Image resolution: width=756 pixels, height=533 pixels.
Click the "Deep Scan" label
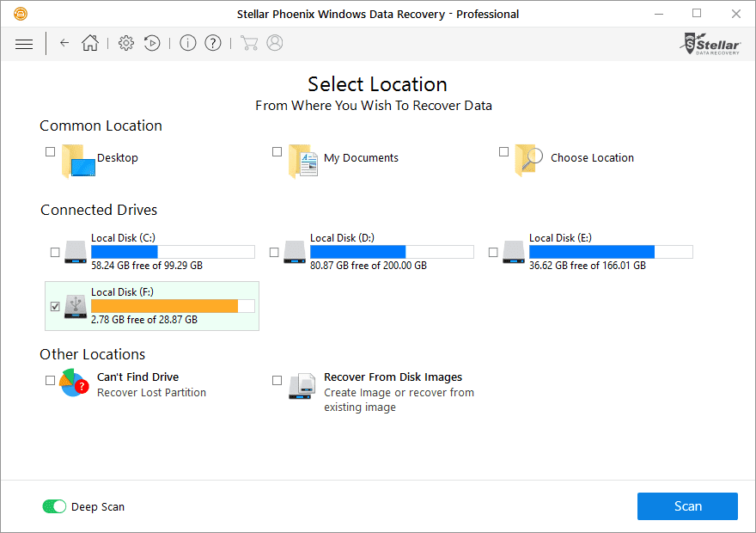coord(98,506)
